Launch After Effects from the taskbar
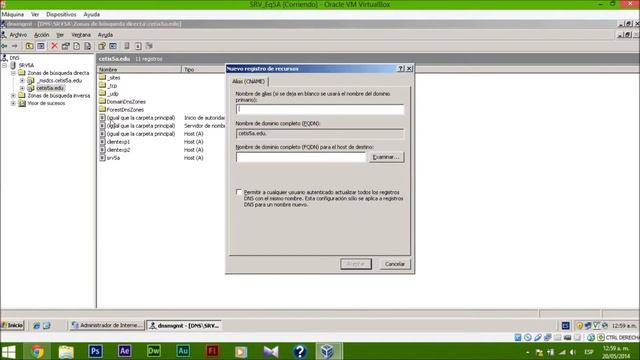 click(x=124, y=351)
